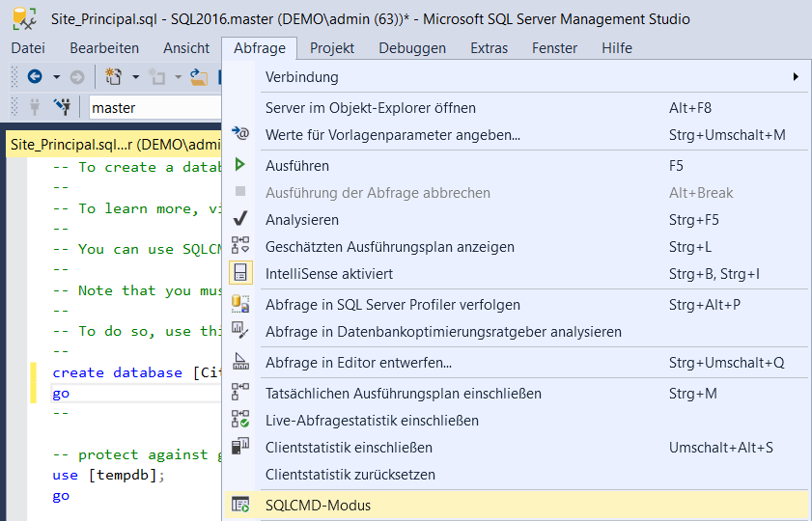Viewport: 812px width, 521px height.
Task: Open the Debuggen menu
Action: (412, 48)
